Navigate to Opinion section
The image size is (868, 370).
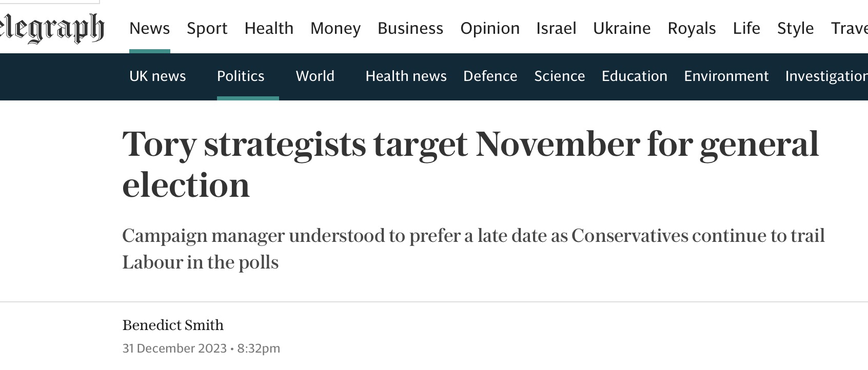pyautogui.click(x=490, y=28)
